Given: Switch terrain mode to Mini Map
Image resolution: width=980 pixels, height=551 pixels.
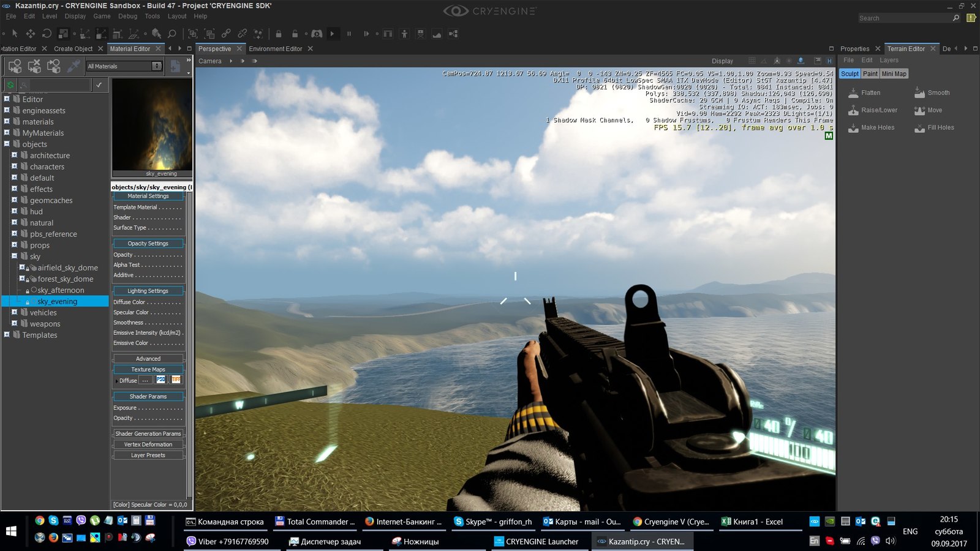Looking at the screenshot, I should pos(894,73).
